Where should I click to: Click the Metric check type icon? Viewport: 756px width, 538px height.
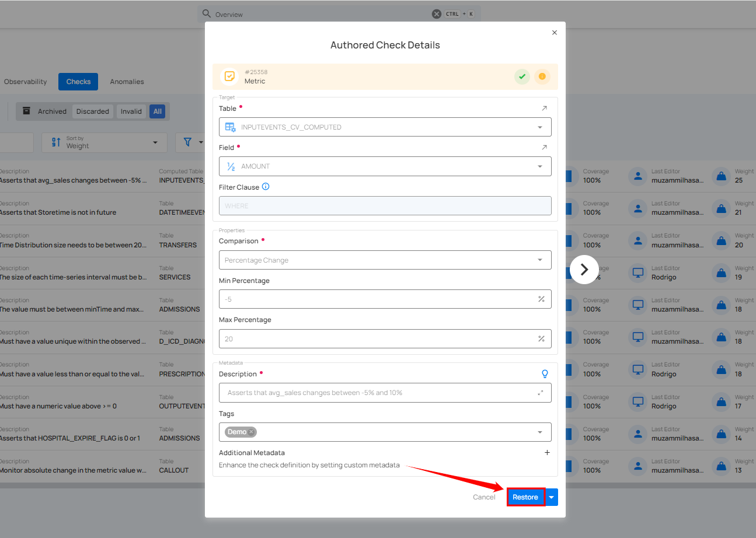click(x=229, y=76)
